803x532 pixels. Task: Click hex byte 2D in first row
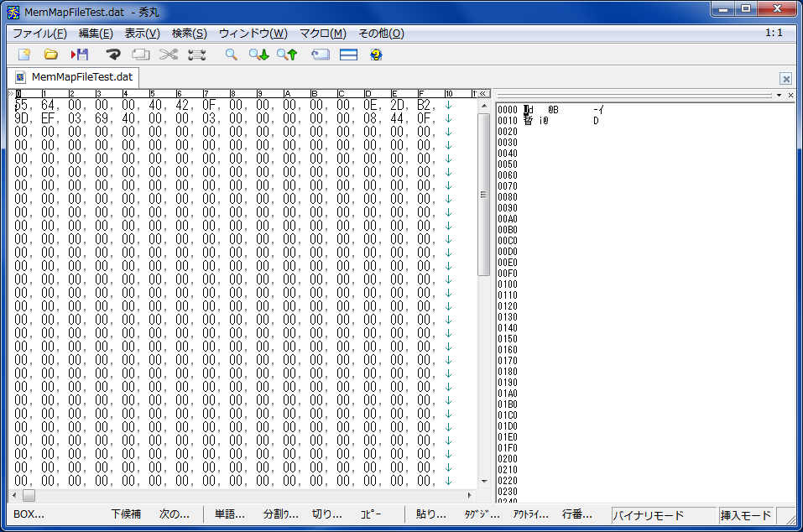coord(397,106)
